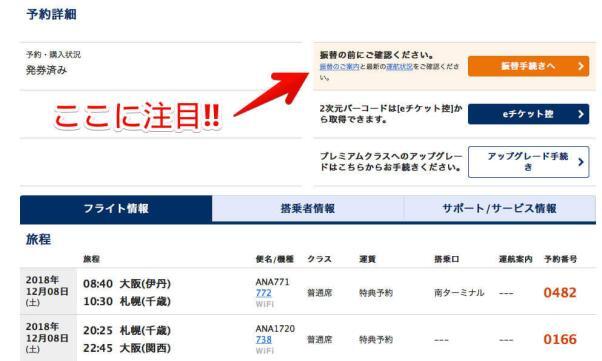Click the 旅程 section heading
Image resolution: width=602 pixels, height=361 pixels.
pos(38,239)
